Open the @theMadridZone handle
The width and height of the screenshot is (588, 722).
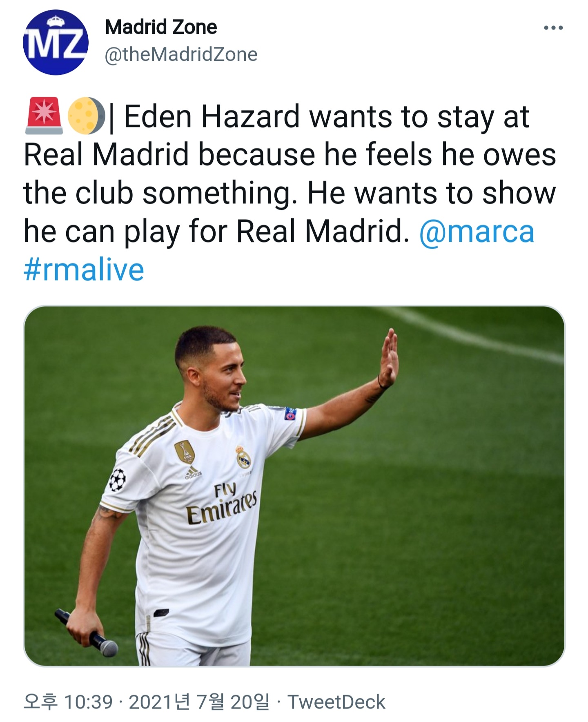[x=181, y=54]
